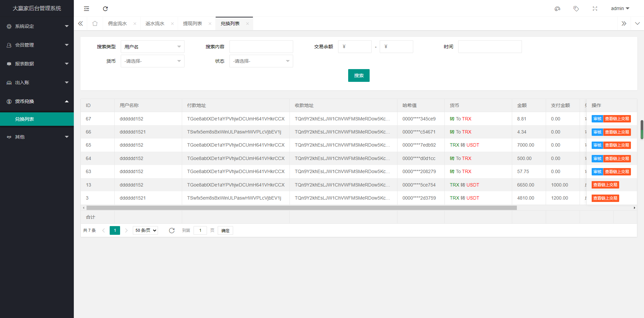Switch to the 返水流水 tab
This screenshot has height=318, width=644.
click(x=155, y=23)
